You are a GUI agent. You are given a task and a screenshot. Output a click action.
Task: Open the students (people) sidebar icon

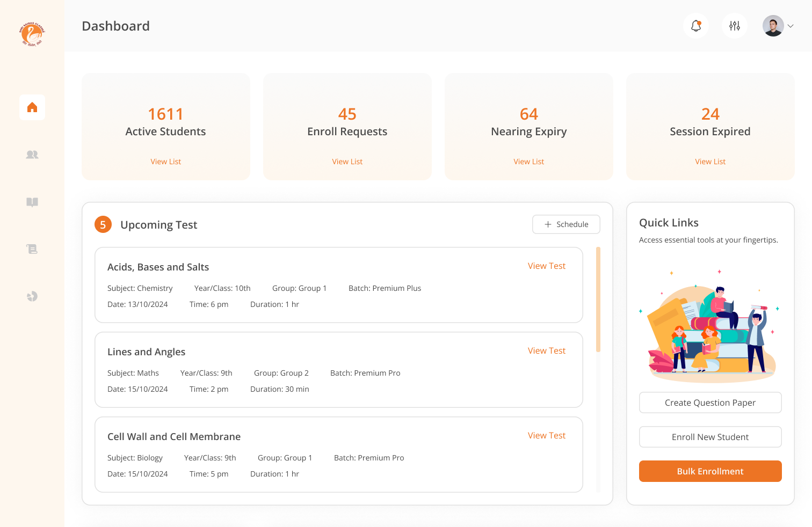pyautogui.click(x=32, y=155)
